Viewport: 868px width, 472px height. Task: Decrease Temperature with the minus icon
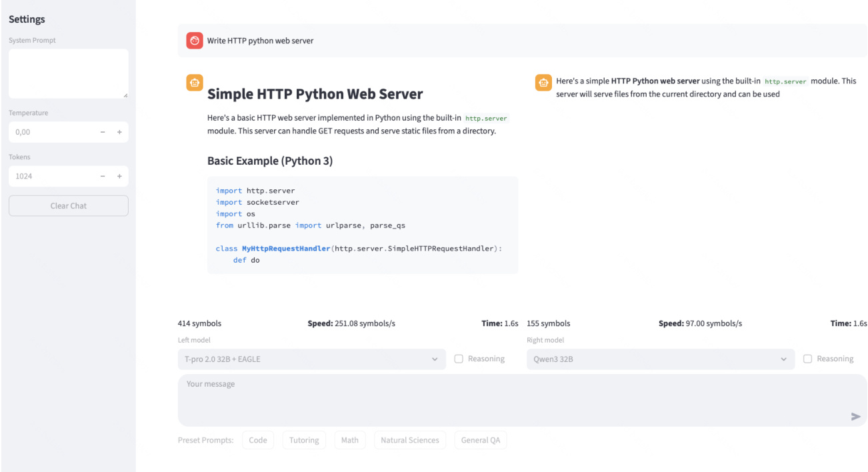click(103, 132)
